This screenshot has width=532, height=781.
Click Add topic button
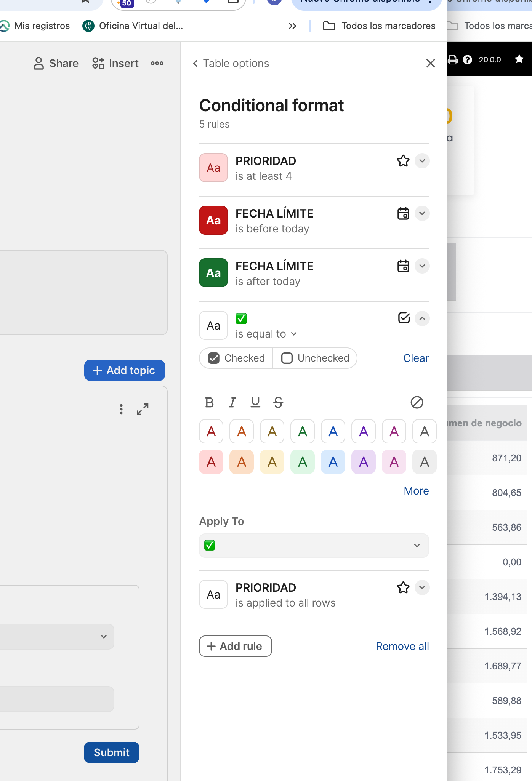click(x=125, y=370)
